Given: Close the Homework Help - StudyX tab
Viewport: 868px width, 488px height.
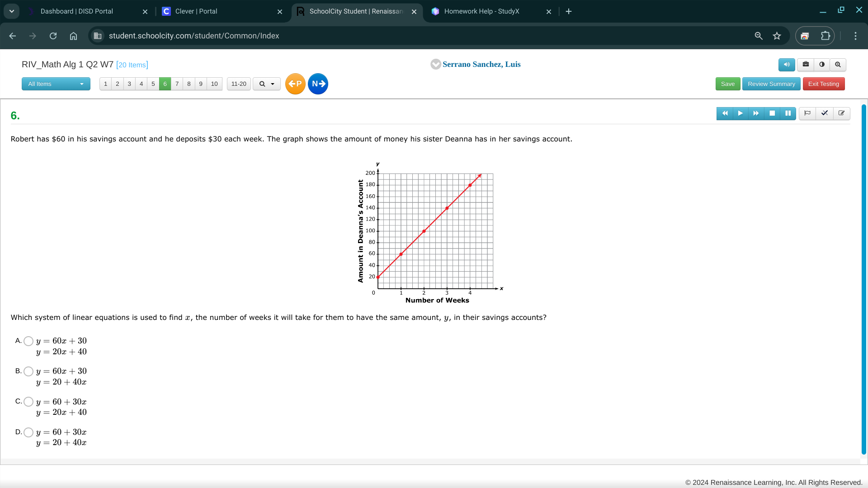Looking at the screenshot, I should (549, 12).
